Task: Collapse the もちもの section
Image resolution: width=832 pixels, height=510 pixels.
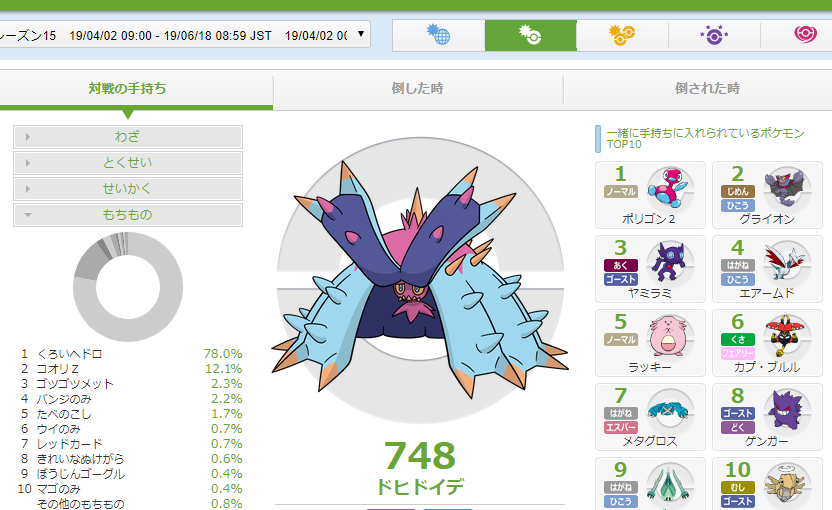Action: [x=128, y=215]
